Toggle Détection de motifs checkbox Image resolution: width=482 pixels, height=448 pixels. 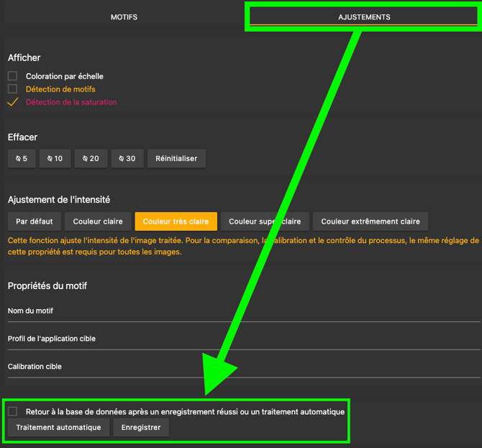tap(12, 89)
